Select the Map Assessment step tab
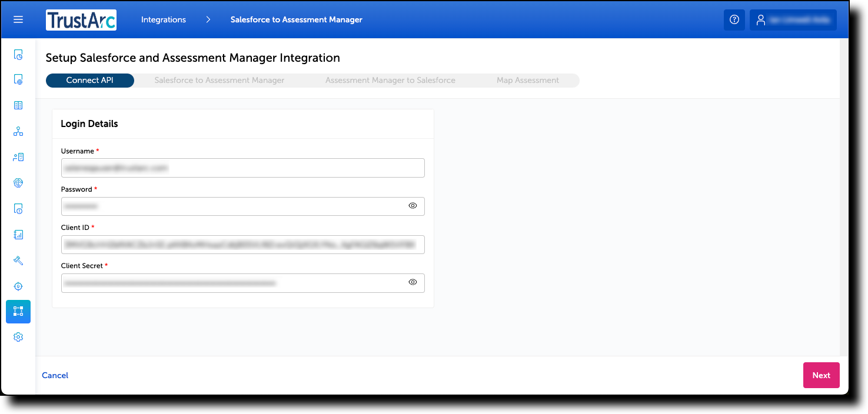Viewport: 868px width, 414px height. [x=527, y=80]
